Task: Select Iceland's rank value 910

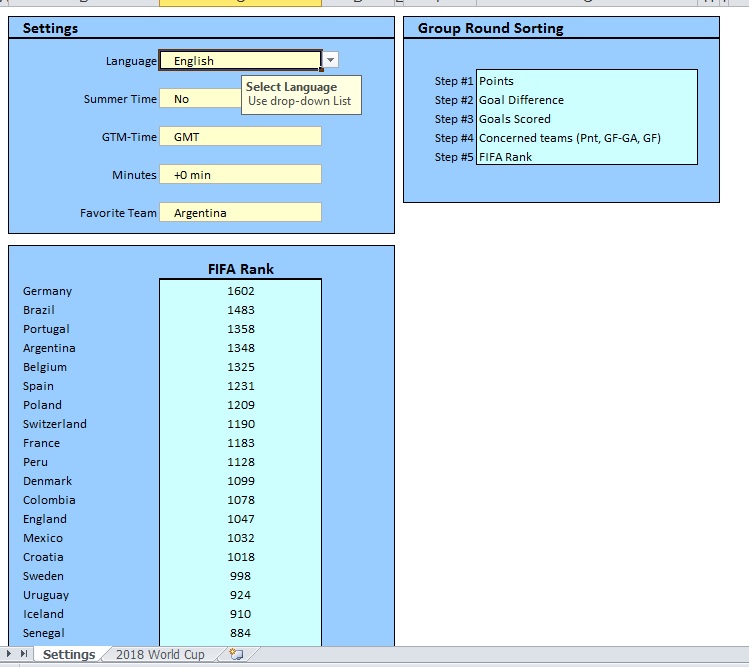Action: click(x=240, y=614)
